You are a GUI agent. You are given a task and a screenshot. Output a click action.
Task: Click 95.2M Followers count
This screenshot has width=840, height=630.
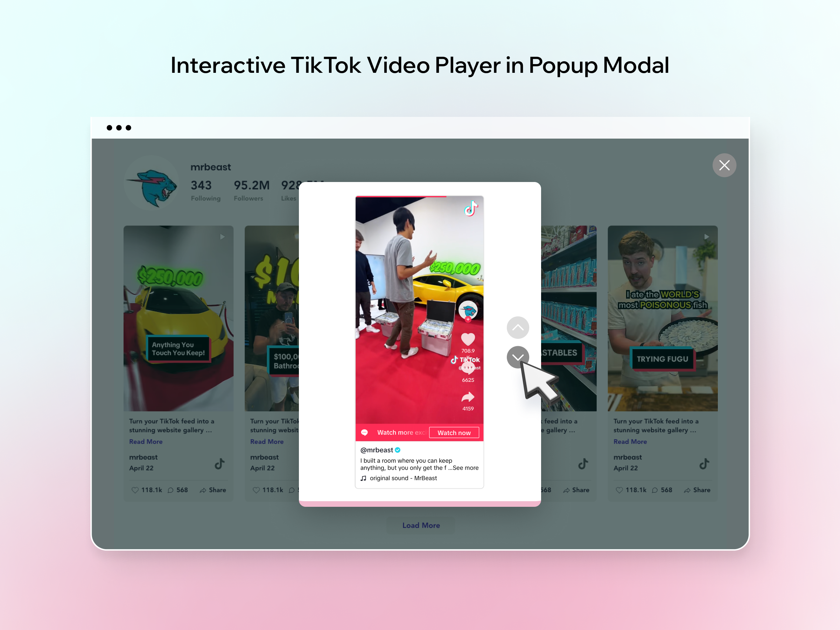[x=251, y=190]
